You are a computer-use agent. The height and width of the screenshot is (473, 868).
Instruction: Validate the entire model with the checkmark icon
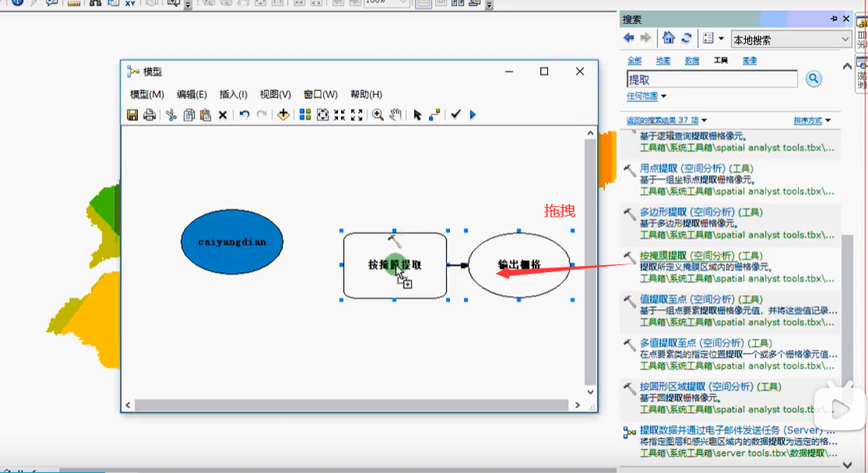pos(456,114)
